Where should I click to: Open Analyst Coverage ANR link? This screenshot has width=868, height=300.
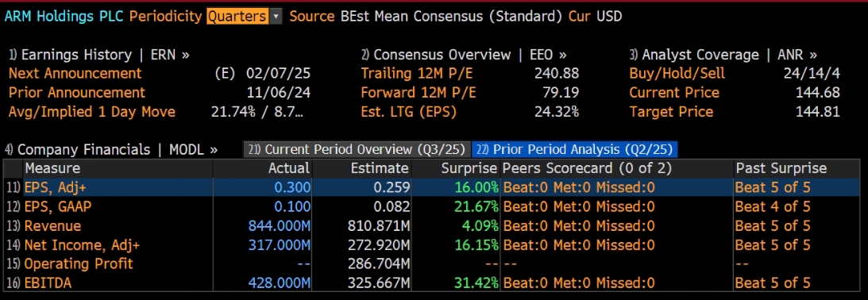click(x=723, y=55)
